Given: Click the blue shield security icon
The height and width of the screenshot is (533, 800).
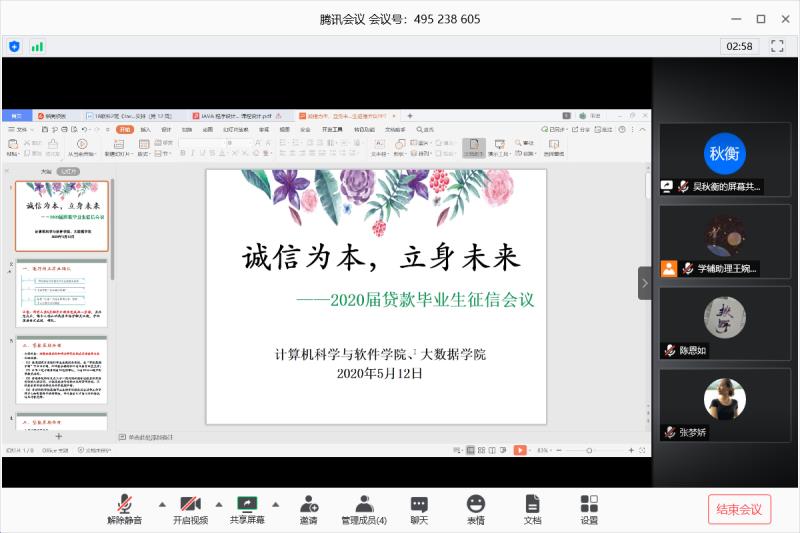Looking at the screenshot, I should coord(14,46).
